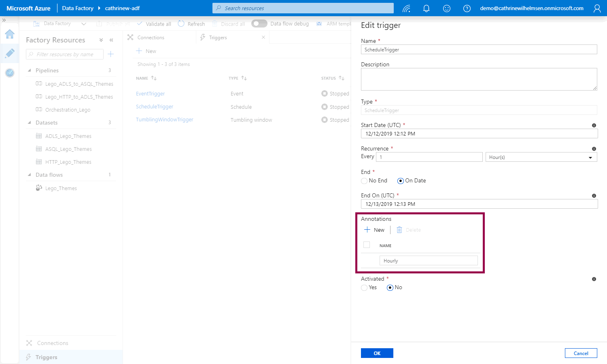The width and height of the screenshot is (607, 364).
Task: Set Activated to Yes
Action: 364,288
